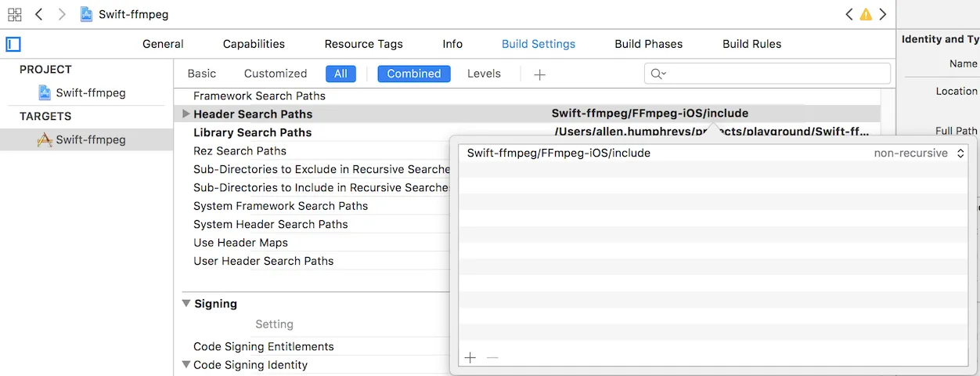Screen dimensions: 980x376
Task: Go forward with the right navigation arrow
Action: point(62,14)
